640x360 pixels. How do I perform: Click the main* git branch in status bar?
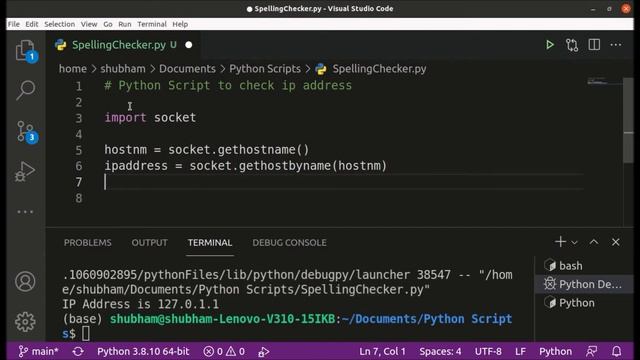tap(39, 351)
